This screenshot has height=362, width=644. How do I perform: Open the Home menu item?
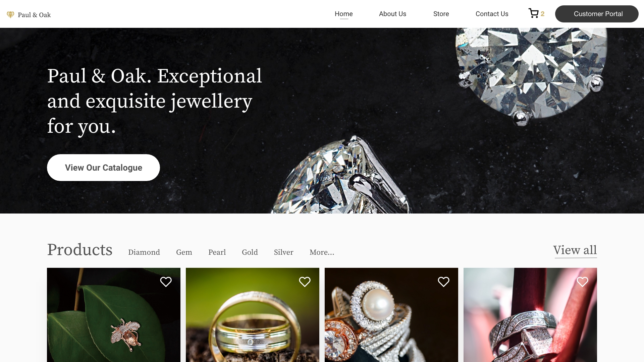click(343, 14)
